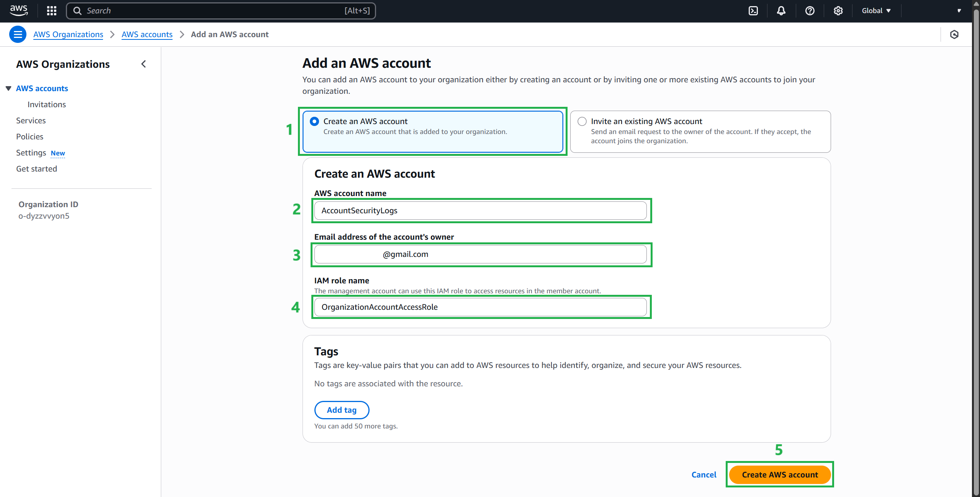Go to Invitations in the sidebar
980x497 pixels.
[x=46, y=105]
